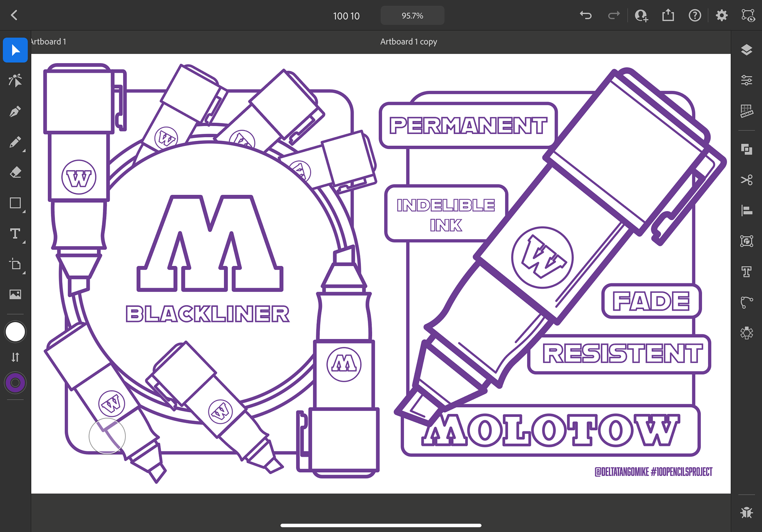Open the Path options panel
Image resolution: width=762 pixels, height=532 pixels.
point(747,302)
